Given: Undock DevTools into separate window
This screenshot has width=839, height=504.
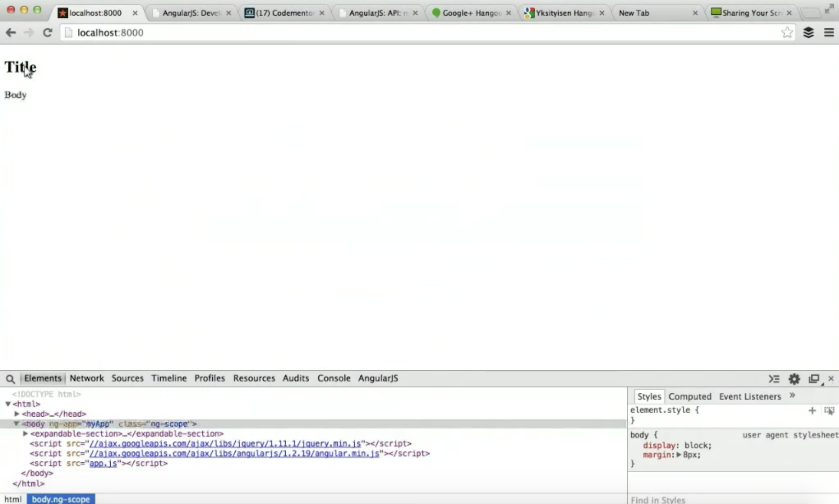Looking at the screenshot, I should [814, 379].
